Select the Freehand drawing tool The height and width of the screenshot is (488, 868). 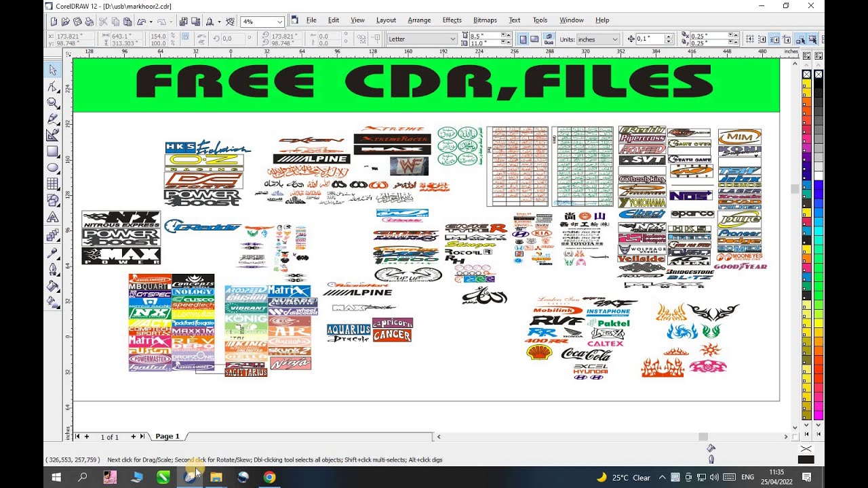coord(53,119)
